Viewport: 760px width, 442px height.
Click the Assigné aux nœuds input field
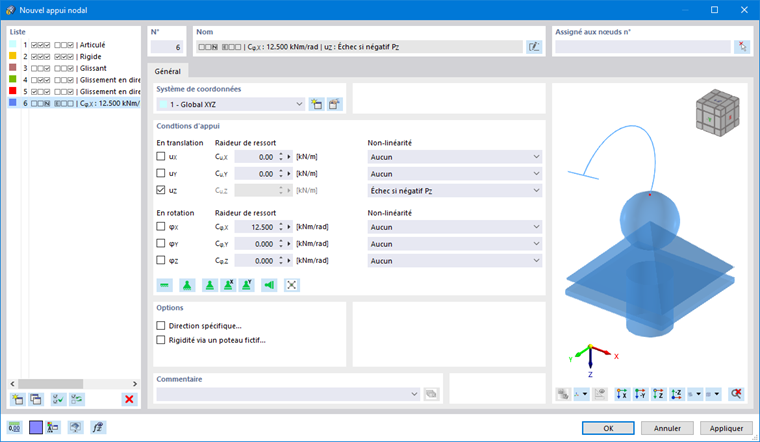point(643,47)
